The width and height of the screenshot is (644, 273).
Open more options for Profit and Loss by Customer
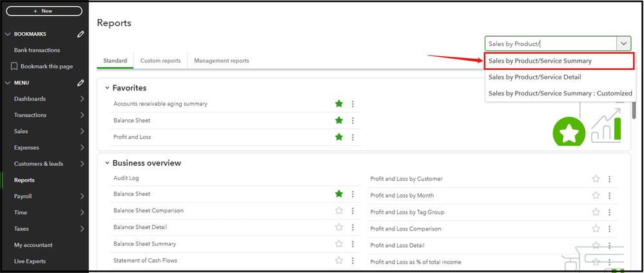coord(609,179)
